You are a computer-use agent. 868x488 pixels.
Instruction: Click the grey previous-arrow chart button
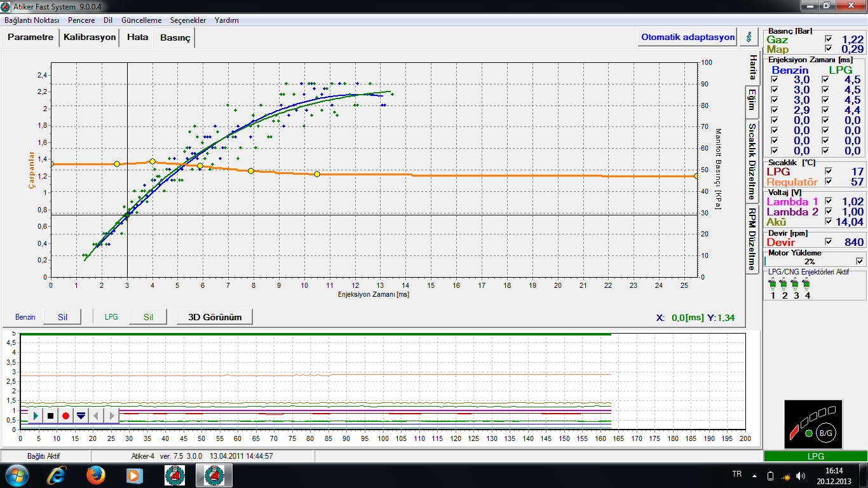coord(96,416)
